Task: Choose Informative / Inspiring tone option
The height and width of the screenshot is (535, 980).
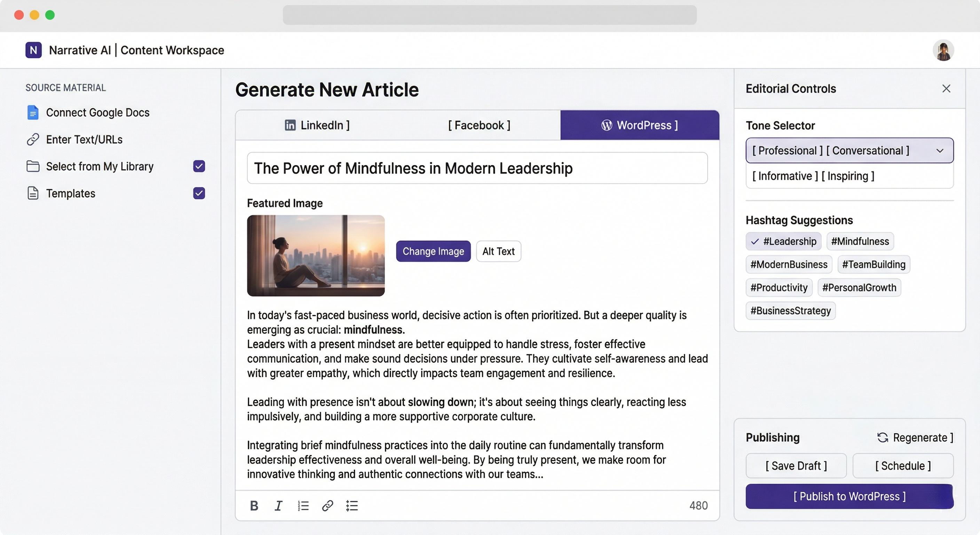Action: coord(813,176)
